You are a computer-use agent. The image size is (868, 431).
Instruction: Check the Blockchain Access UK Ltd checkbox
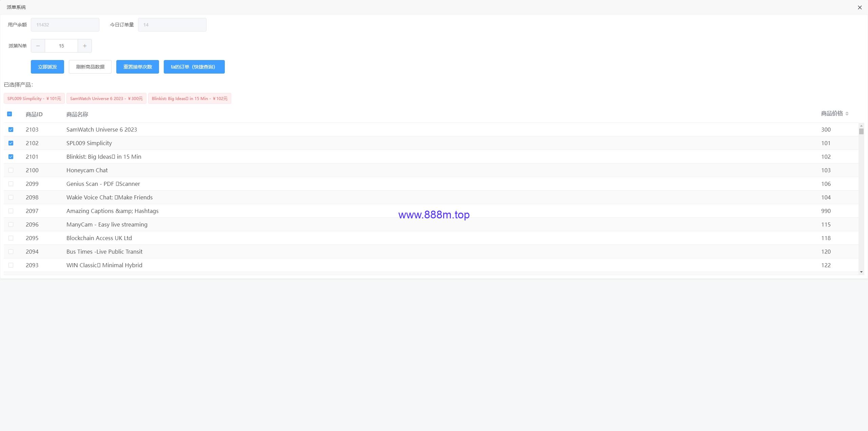(x=11, y=238)
